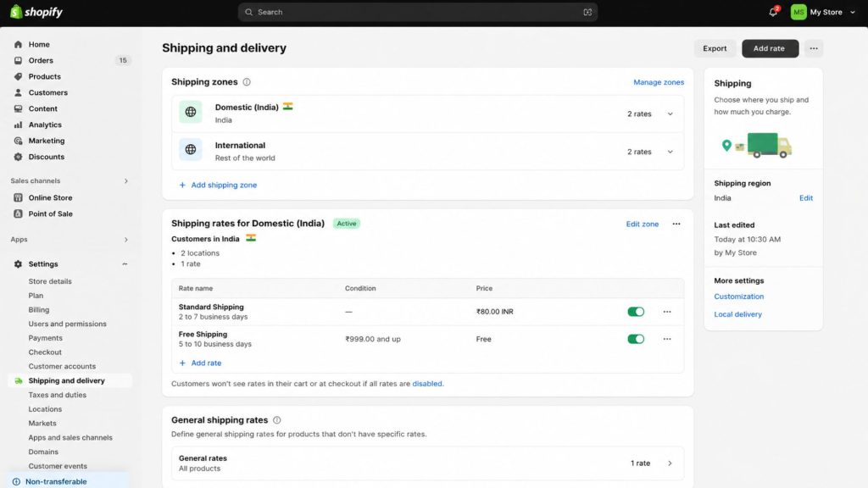868x488 pixels.
Task: Expand the Apps section arrow
Action: click(x=125, y=240)
